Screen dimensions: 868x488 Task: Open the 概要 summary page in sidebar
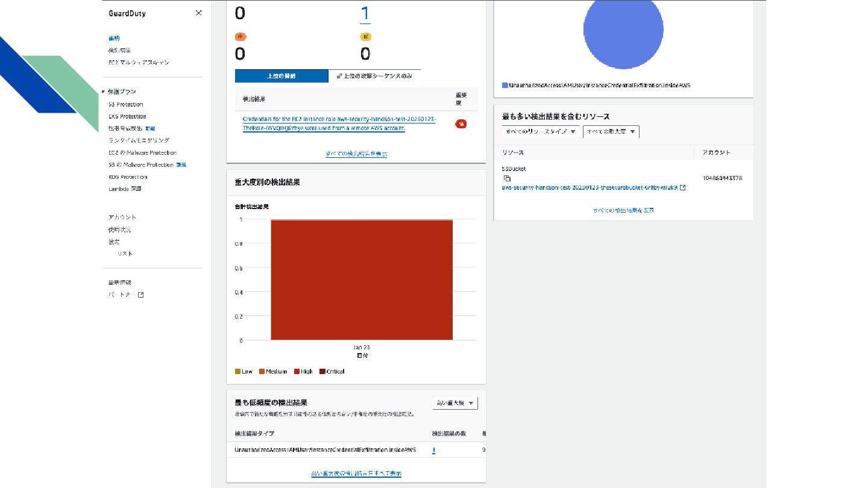pos(114,38)
